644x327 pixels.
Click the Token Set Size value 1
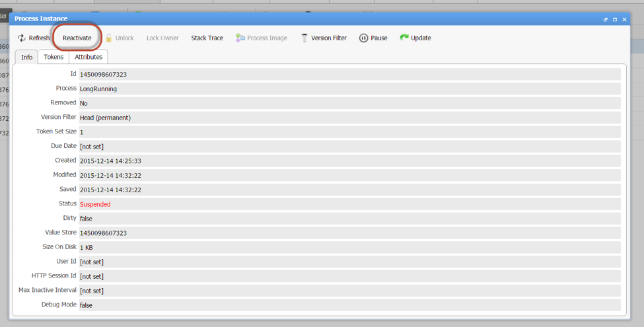[x=81, y=132]
